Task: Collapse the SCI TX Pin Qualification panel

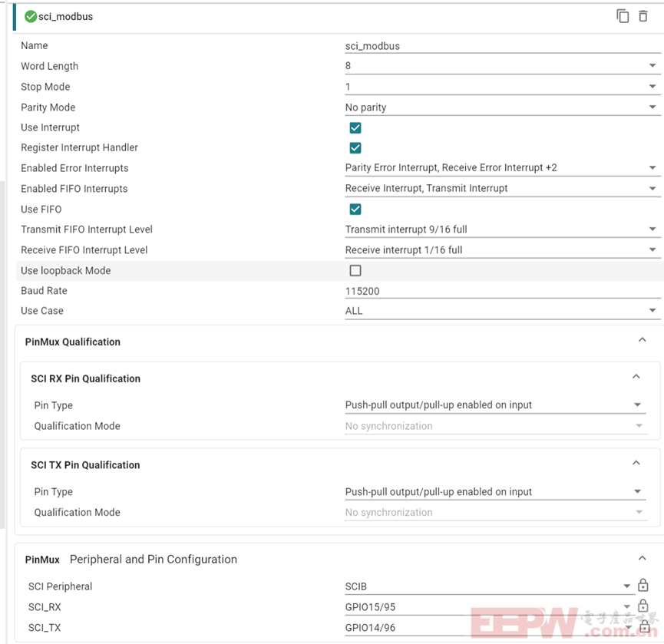Action: (x=636, y=463)
